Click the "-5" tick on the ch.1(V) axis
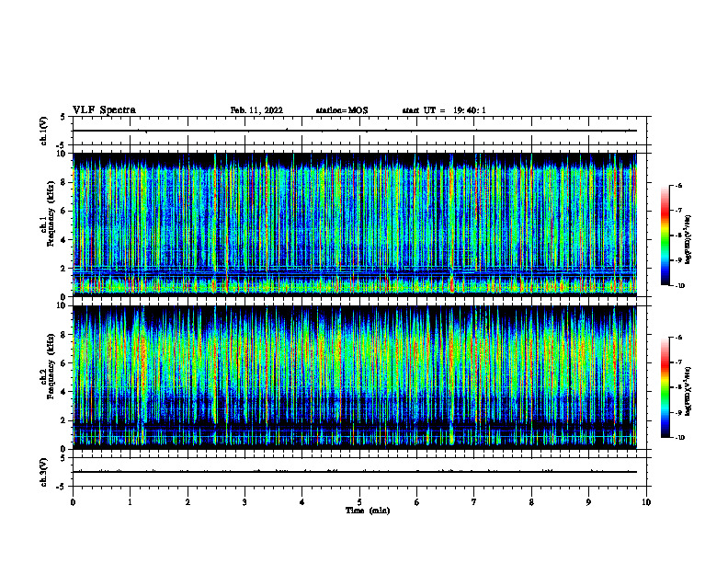Viewport: 728px width, 563px height. 62,145
